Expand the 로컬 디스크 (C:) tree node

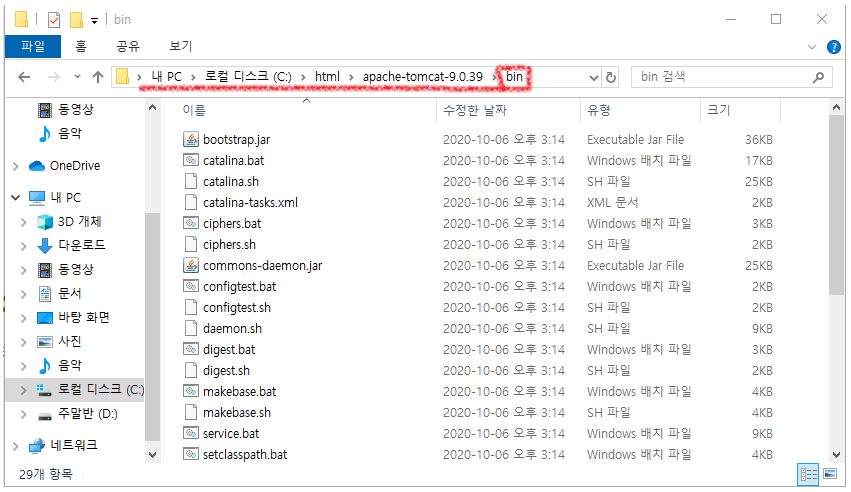[x=23, y=390]
